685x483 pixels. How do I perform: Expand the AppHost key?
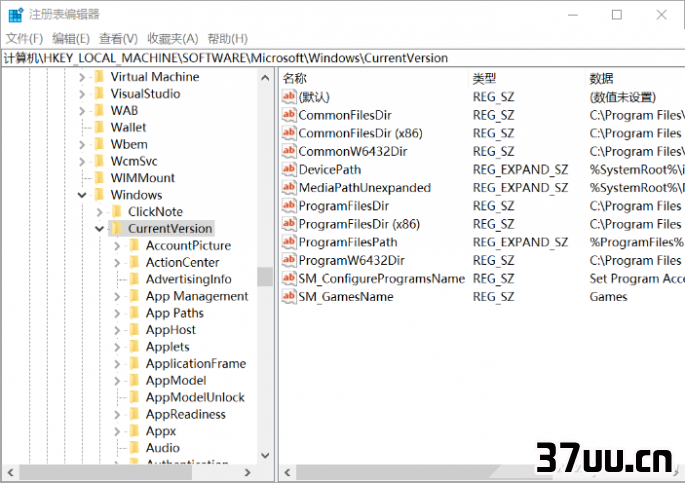pyautogui.click(x=117, y=330)
